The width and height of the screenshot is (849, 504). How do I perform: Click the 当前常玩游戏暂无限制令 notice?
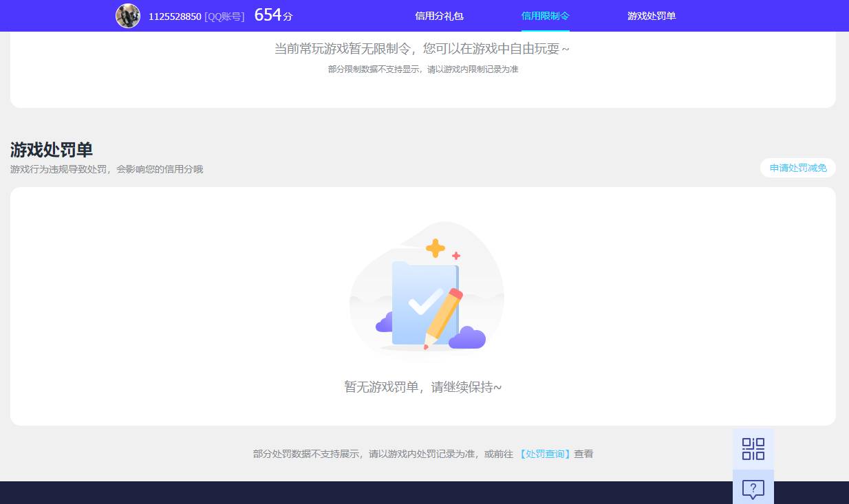[422, 48]
